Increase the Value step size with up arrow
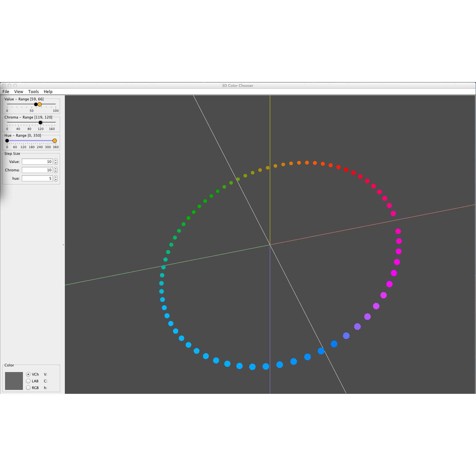Image resolution: width=476 pixels, height=476 pixels. [56, 160]
